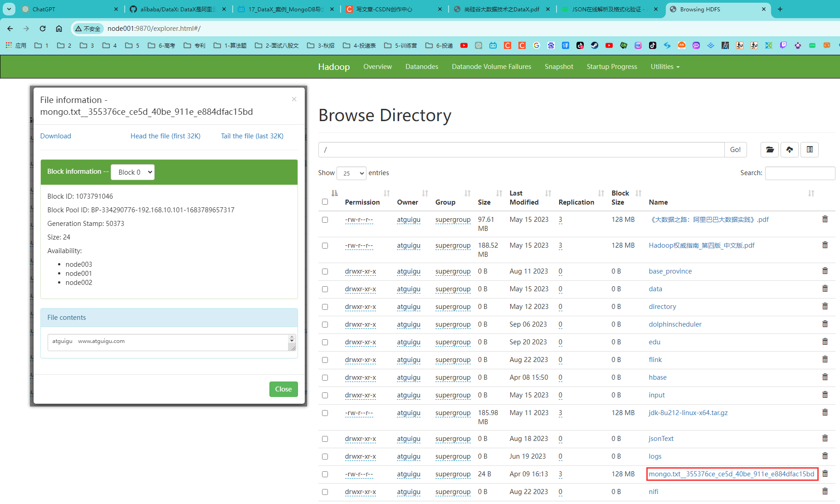This screenshot has height=504, width=840.
Task: Click inside the Search field
Action: (x=799, y=173)
